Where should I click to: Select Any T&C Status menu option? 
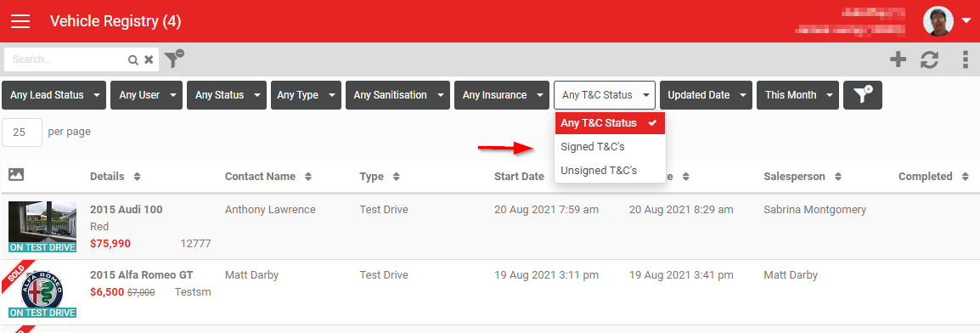(610, 123)
